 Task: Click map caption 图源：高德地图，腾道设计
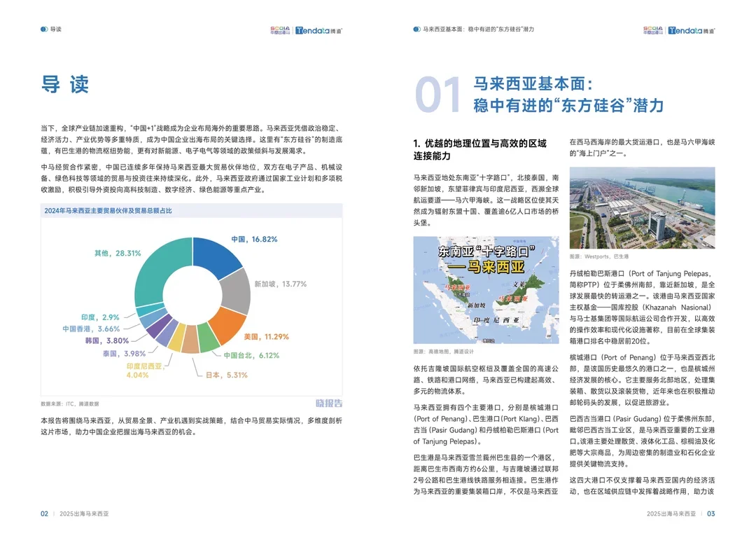pyautogui.click(x=443, y=352)
